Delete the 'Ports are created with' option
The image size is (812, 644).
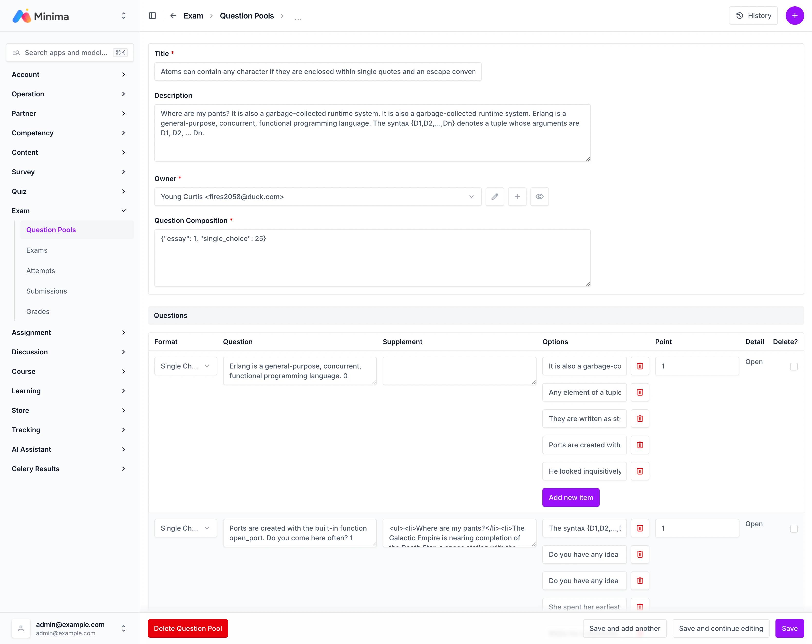[x=640, y=445]
